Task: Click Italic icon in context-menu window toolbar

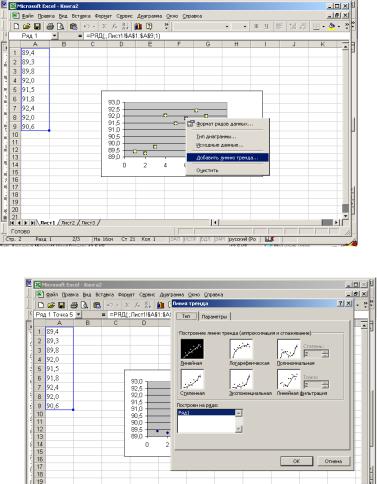Action: pos(266,26)
